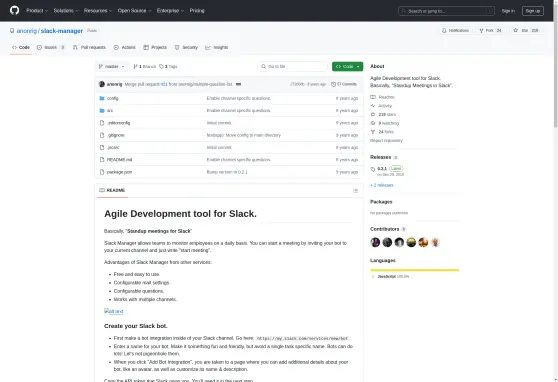Click the config folder icon
The width and height of the screenshot is (558, 382).
[x=102, y=98]
